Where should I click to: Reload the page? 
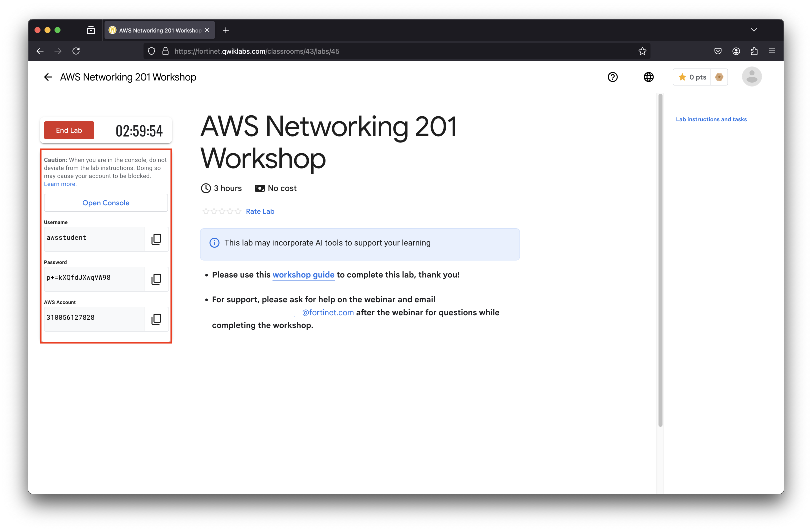click(76, 51)
